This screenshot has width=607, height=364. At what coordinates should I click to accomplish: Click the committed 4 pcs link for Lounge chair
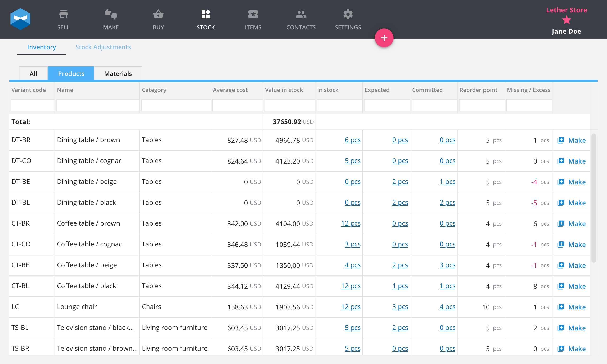click(447, 307)
